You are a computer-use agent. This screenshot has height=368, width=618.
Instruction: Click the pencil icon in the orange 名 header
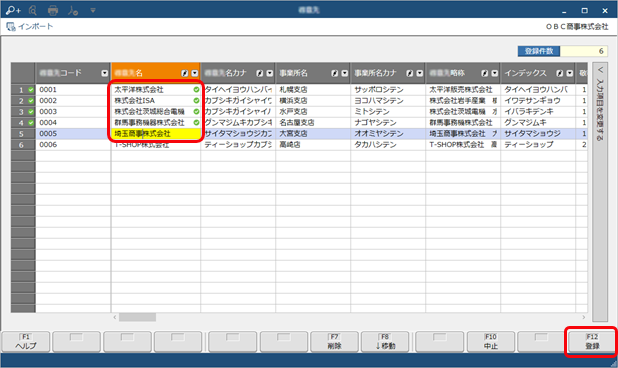(x=184, y=73)
